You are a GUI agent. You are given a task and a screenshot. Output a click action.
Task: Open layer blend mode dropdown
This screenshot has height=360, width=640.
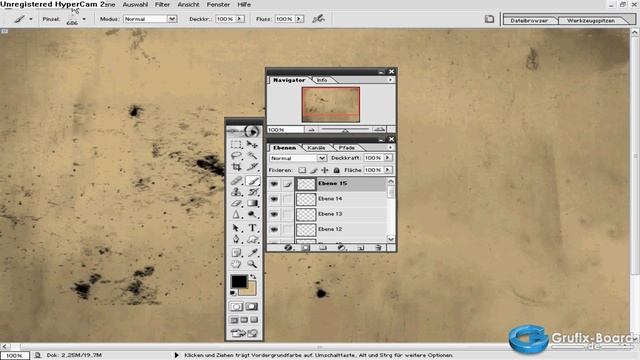(322, 158)
